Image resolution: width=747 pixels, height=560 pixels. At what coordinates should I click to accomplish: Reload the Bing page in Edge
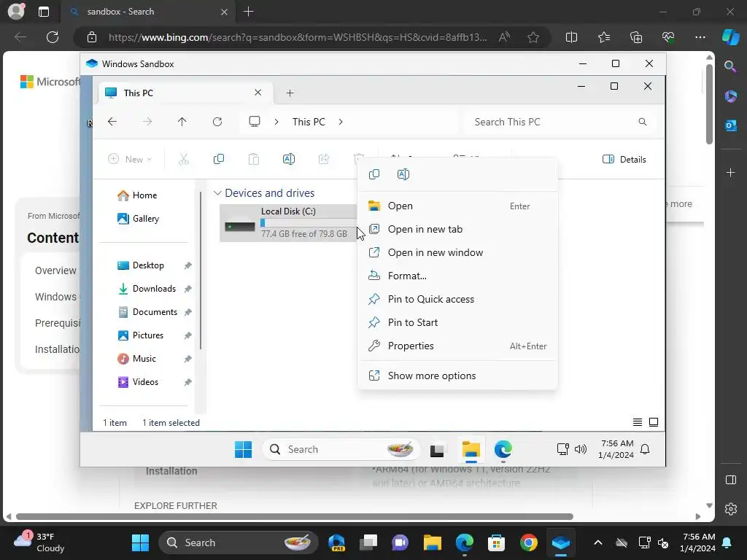pyautogui.click(x=53, y=37)
